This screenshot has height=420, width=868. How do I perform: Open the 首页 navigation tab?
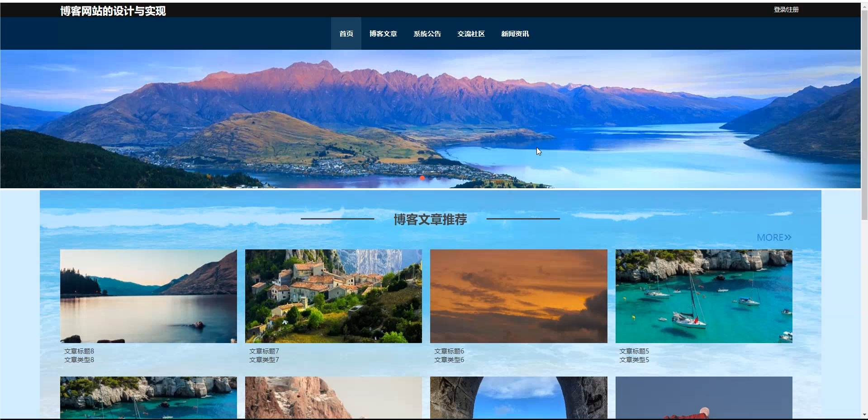click(346, 33)
